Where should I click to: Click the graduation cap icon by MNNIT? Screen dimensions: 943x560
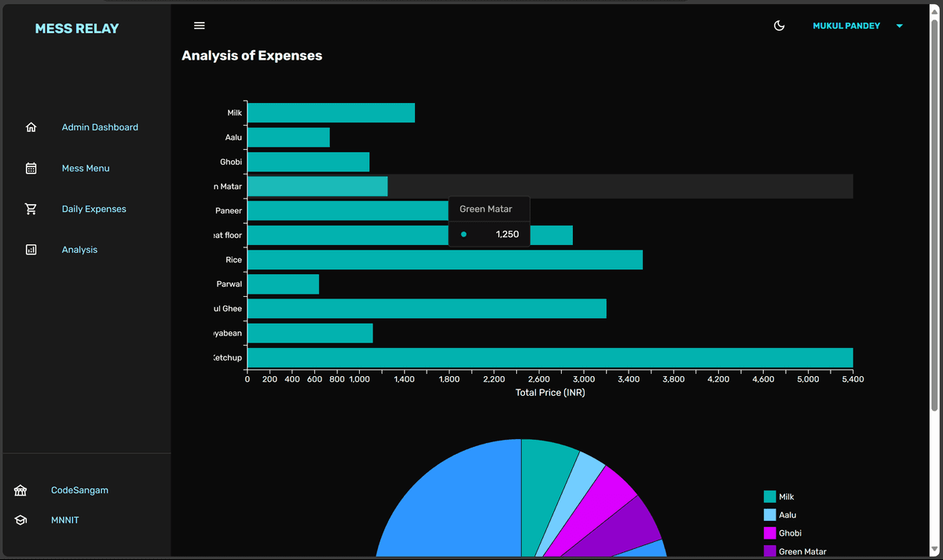point(20,520)
